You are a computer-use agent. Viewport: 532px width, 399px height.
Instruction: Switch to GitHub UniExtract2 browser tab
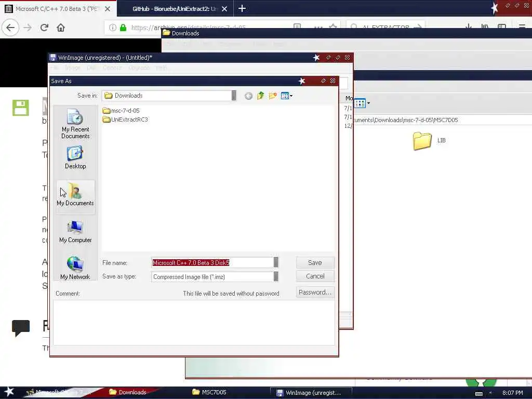[x=174, y=9]
